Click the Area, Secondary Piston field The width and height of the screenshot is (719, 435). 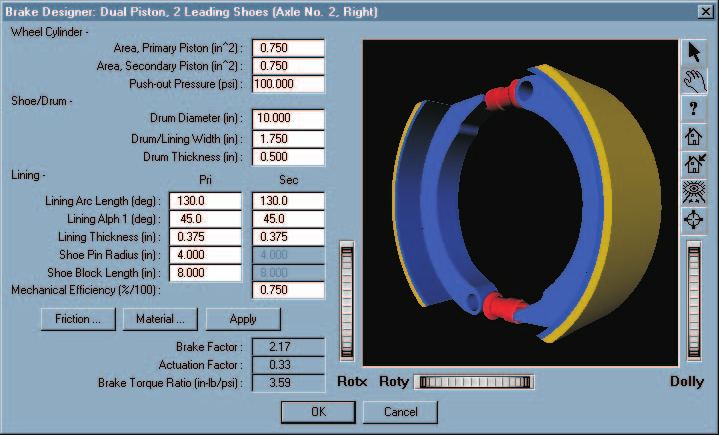tap(288, 66)
